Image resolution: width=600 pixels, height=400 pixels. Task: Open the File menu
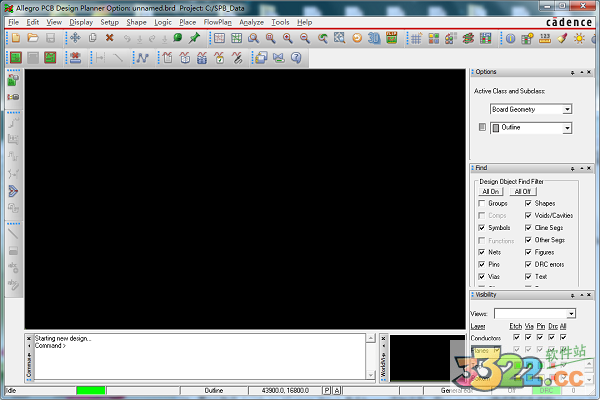click(13, 22)
